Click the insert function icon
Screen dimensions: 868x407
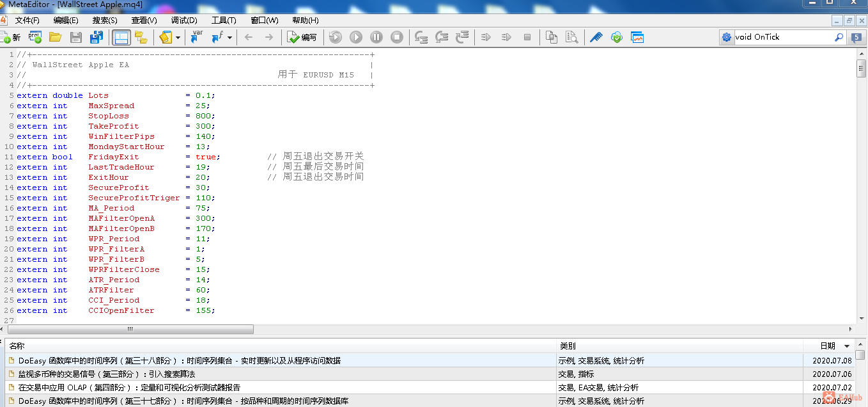217,37
